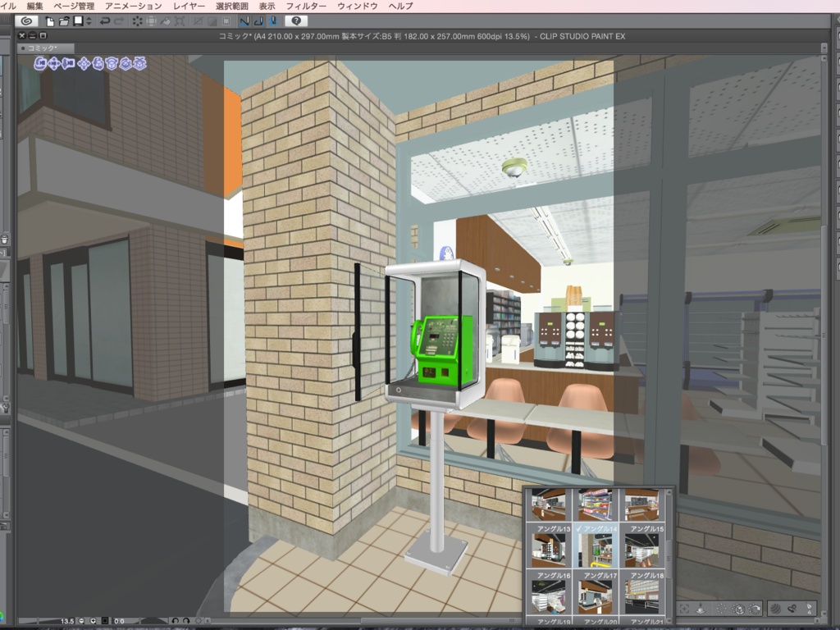This screenshot has width=840, height=630.
Task: Select the move 3D object icon
Action: tap(84, 63)
